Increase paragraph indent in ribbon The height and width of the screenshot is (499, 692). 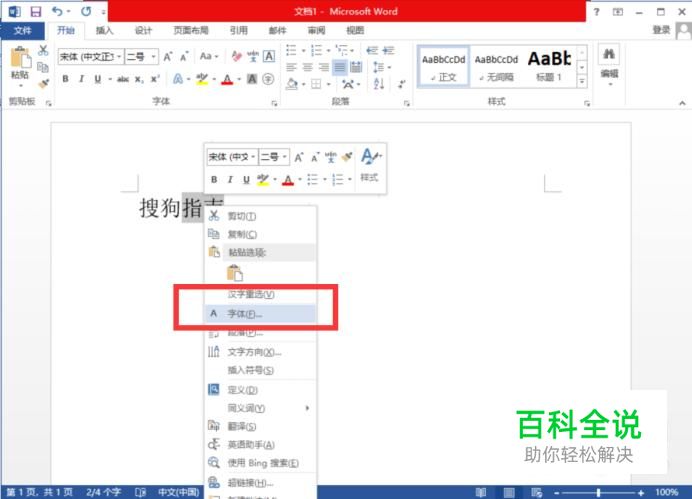[388, 50]
